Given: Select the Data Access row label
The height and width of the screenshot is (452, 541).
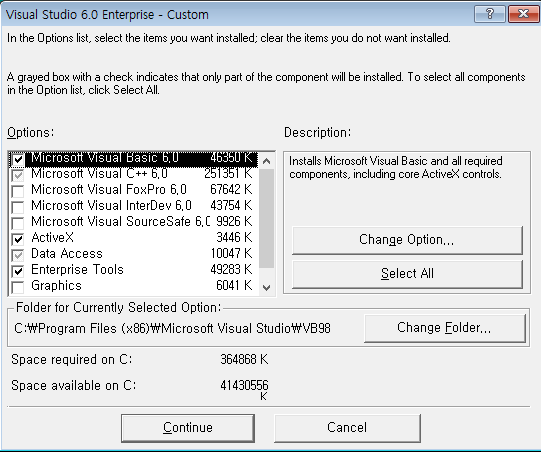Looking at the screenshot, I should [67, 254].
